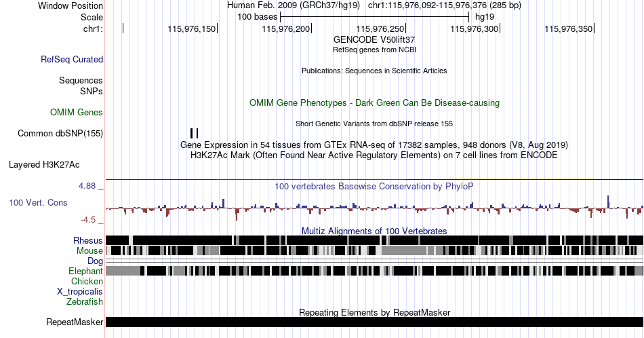The image size is (644, 338).
Task: Click the Rhesus alignment label
Action: click(88, 240)
